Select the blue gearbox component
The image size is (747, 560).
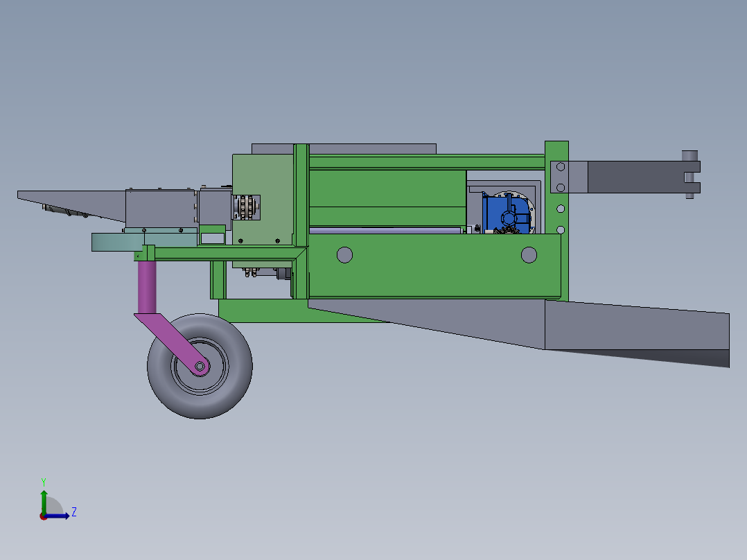(x=506, y=214)
